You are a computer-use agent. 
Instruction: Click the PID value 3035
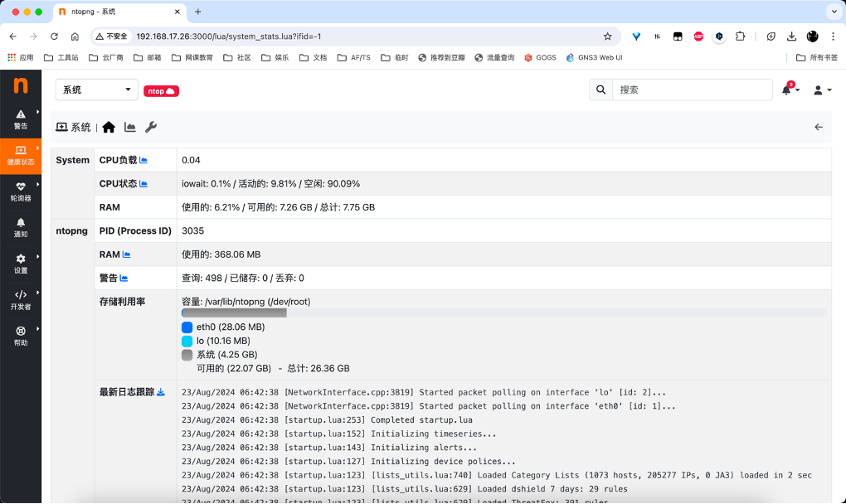[x=192, y=230]
